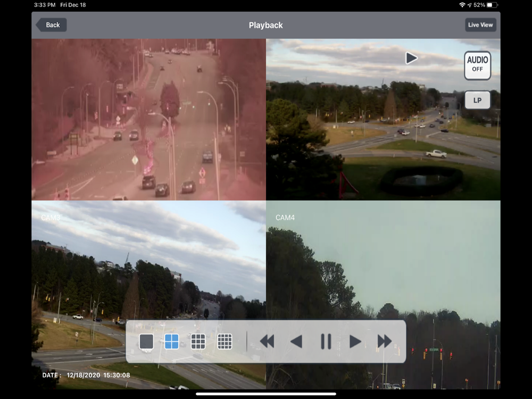Tap the 3:33 PM clock in status bar
The image size is (532, 399).
45,5
